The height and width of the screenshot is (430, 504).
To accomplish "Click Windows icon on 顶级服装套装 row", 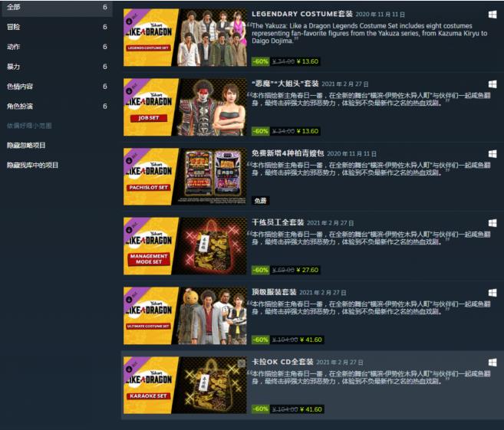I will tap(492, 293).
